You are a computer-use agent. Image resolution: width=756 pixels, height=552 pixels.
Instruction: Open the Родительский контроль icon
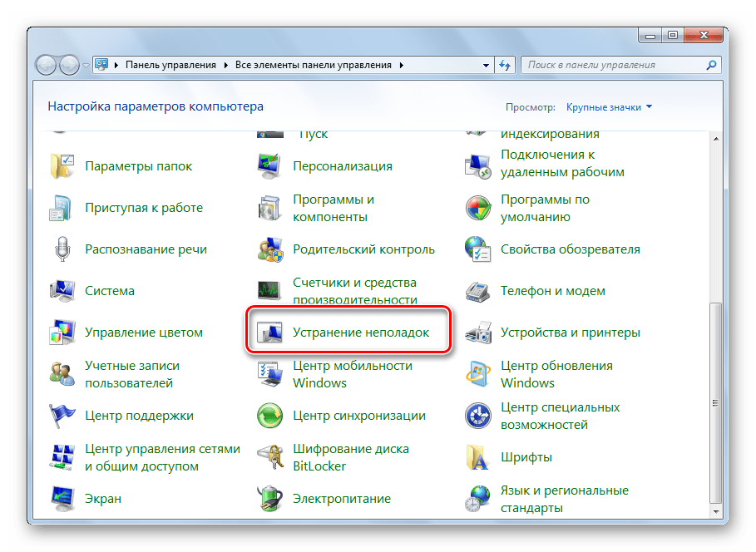[270, 249]
